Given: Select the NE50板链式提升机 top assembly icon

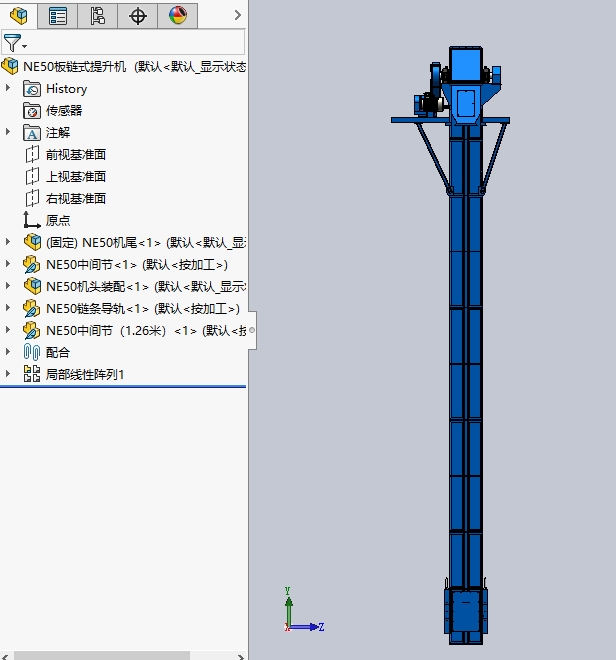Looking at the screenshot, I should [x=10, y=66].
